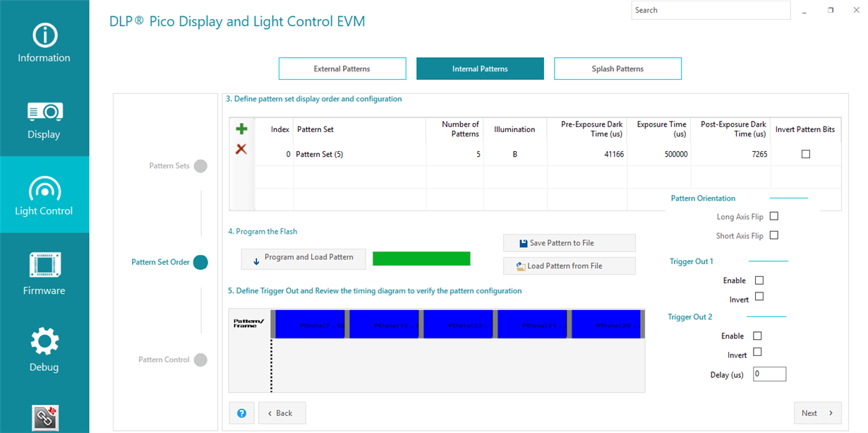Click the Pattern Set Order step circle
Viewport: 868px width, 433px height.
tap(200, 262)
